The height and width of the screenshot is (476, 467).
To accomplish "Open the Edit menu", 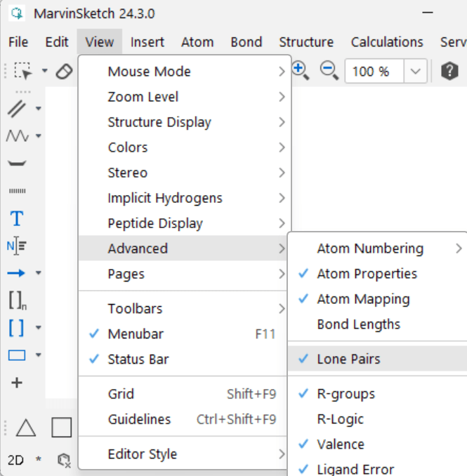I will click(57, 42).
